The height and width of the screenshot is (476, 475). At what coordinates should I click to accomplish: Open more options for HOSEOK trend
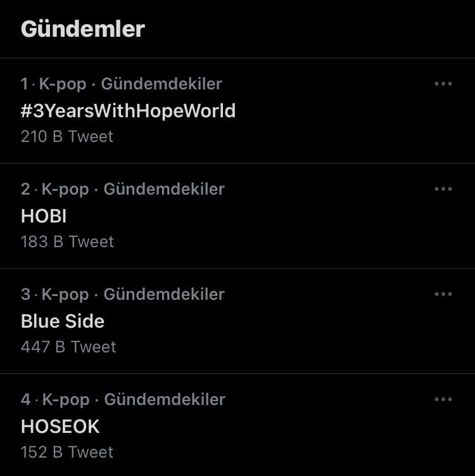[443, 399]
